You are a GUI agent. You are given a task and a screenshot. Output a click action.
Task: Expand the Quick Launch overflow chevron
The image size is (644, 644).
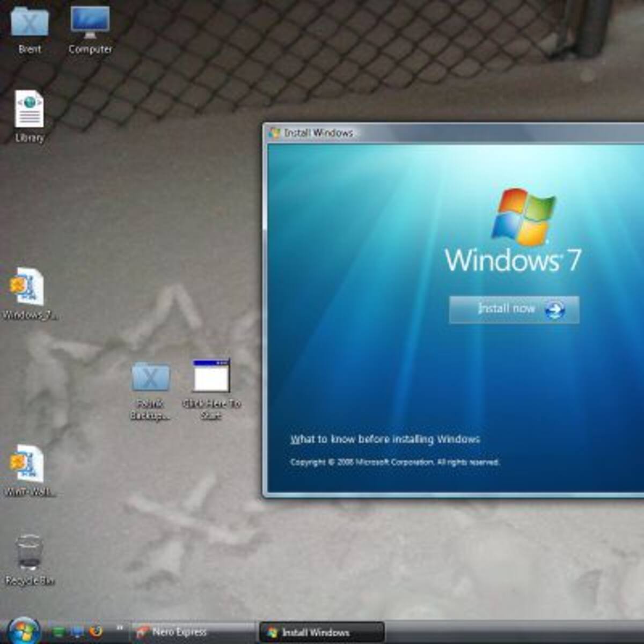(120, 628)
